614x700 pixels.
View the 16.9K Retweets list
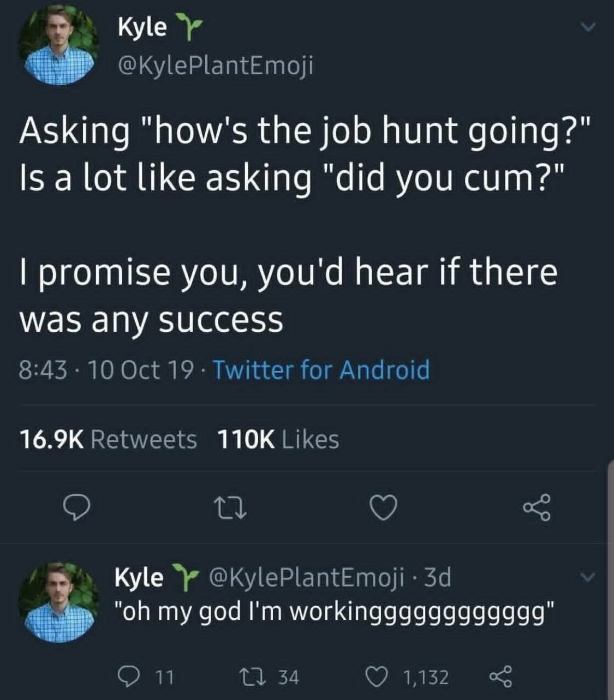click(108, 439)
